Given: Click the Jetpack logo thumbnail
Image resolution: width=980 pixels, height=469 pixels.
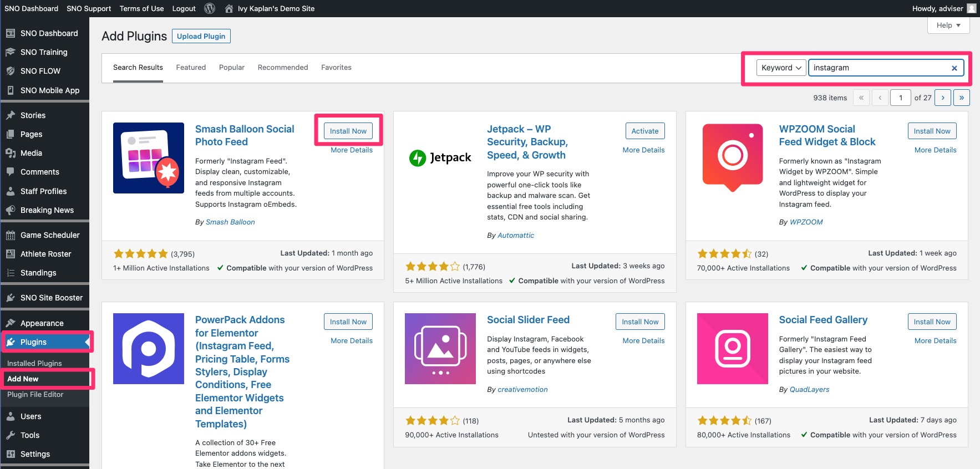Looking at the screenshot, I should (x=440, y=158).
